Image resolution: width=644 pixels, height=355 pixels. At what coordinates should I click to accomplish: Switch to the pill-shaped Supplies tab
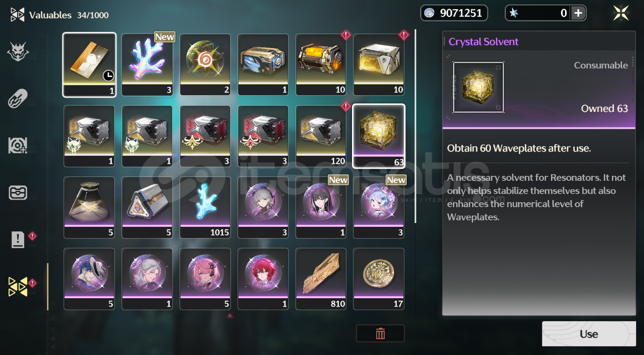pos(18,99)
